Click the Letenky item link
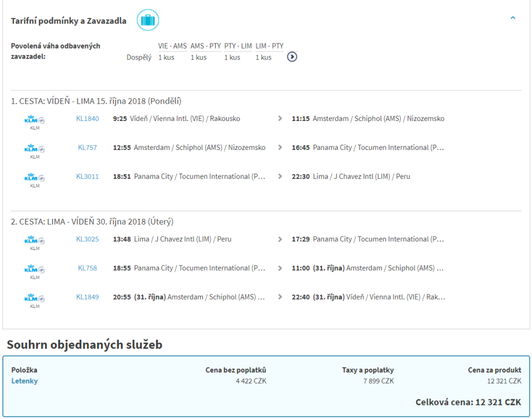Viewport: 532px width, 419px height. [24, 381]
